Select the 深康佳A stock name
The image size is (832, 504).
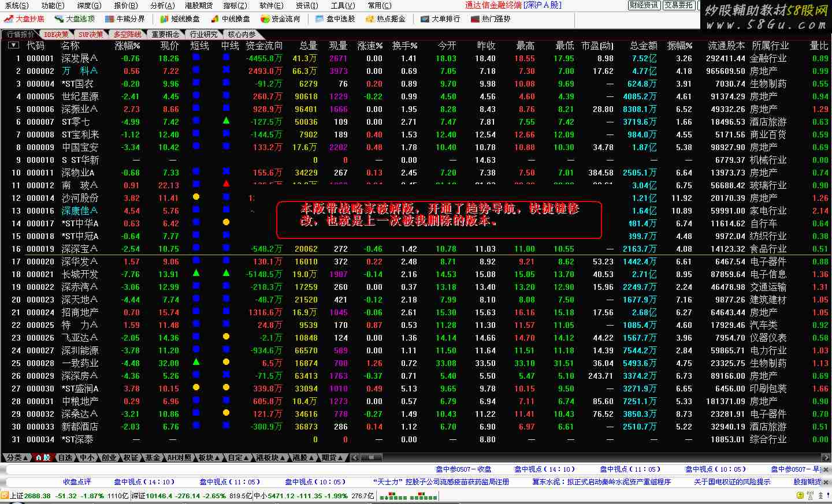[79, 210]
